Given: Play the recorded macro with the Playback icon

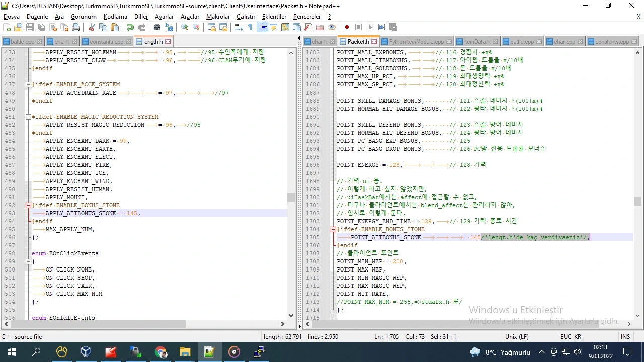Looking at the screenshot, I should pos(370,27).
